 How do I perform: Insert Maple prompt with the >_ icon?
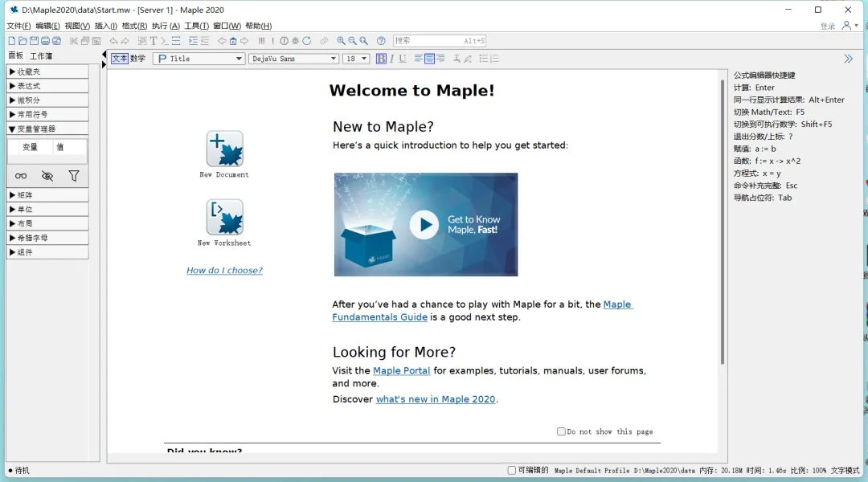pyautogui.click(x=165, y=41)
